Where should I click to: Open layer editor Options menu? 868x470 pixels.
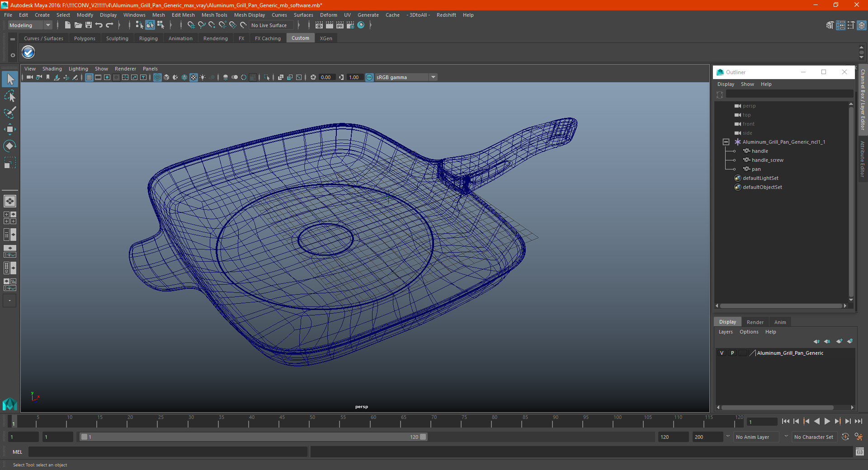(749, 332)
